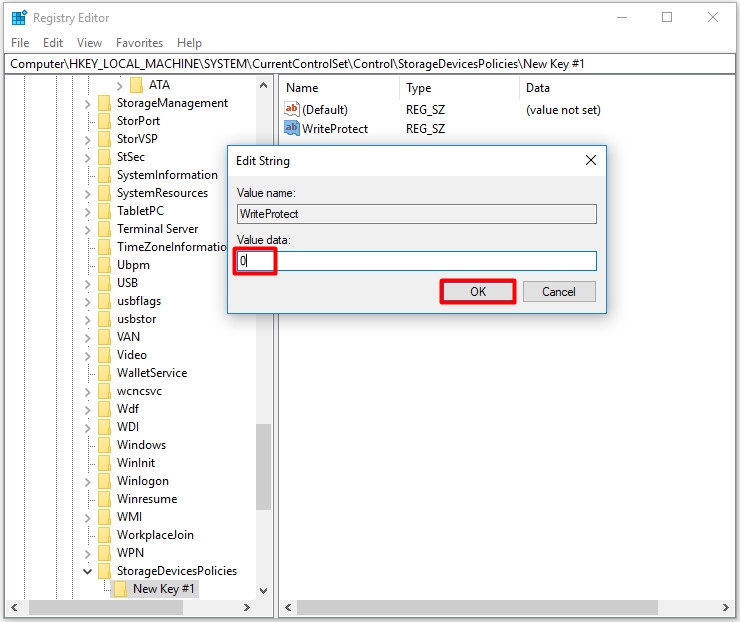Click the TabletPC folder icon

104,211
